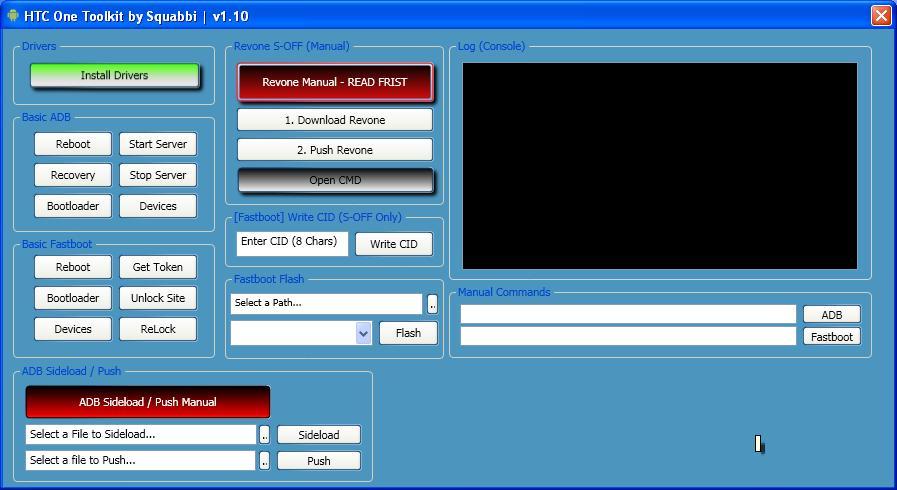This screenshot has height=490, width=897.
Task: Close the HTC One Toolkit window
Action: click(881, 15)
